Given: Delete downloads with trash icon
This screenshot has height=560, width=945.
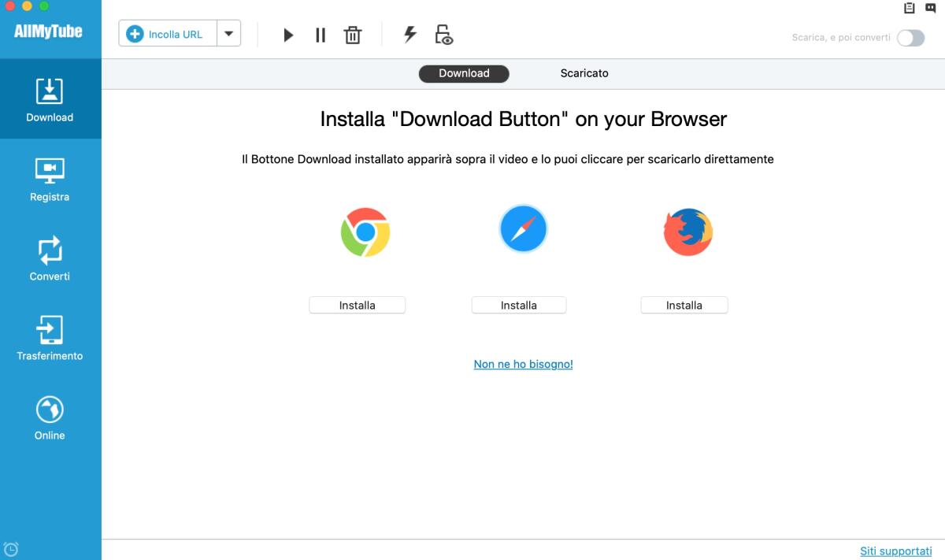Looking at the screenshot, I should pyautogui.click(x=352, y=35).
